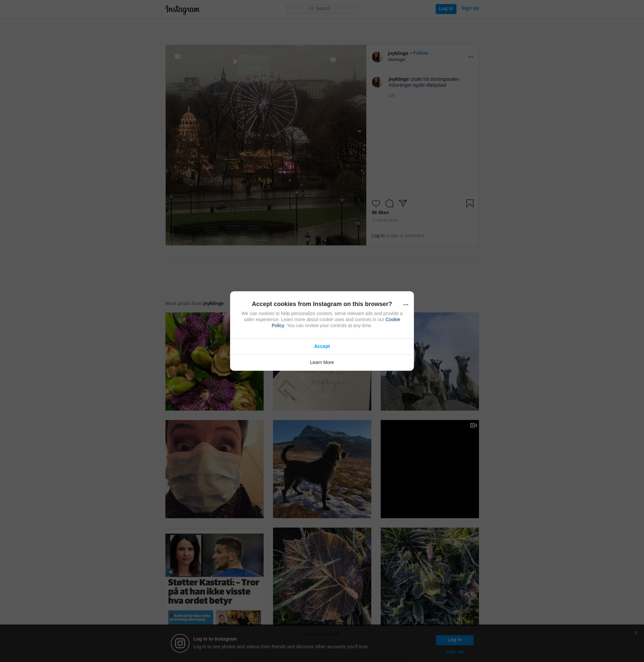Click the 22 HOURS AGO timestamp
The height and width of the screenshot is (662, 644).
384,220
